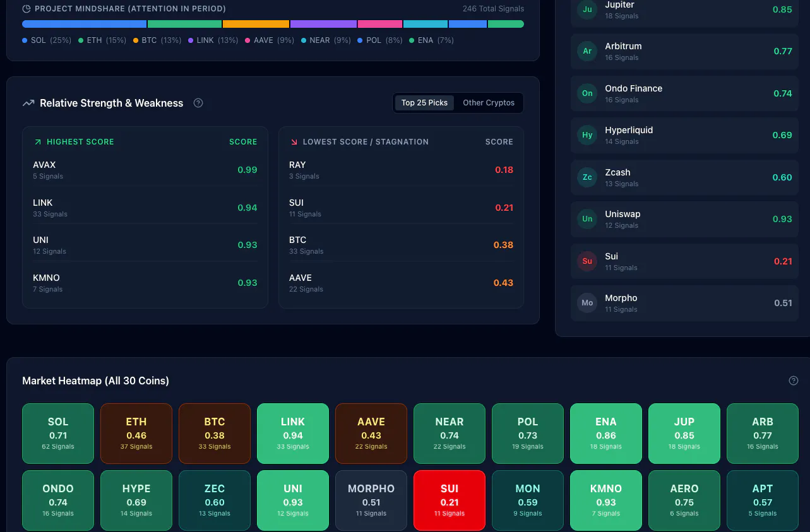Click the up-arrow icon next to Highest Score
This screenshot has width=810, height=532.
pyautogui.click(x=38, y=142)
